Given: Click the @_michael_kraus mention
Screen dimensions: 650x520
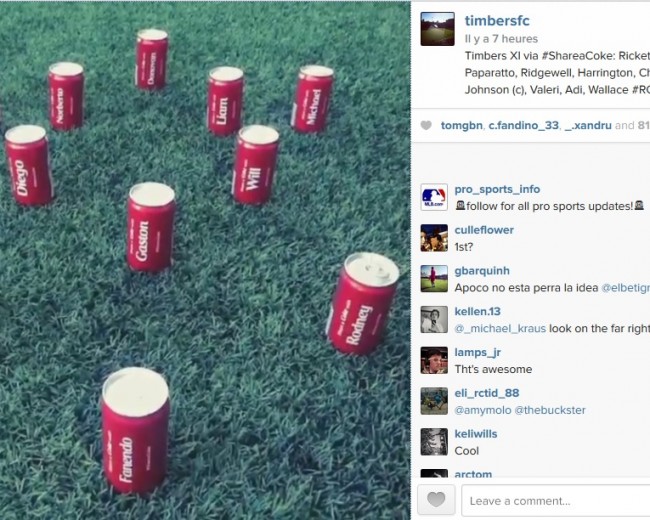Looking at the screenshot, I should click(500, 328).
